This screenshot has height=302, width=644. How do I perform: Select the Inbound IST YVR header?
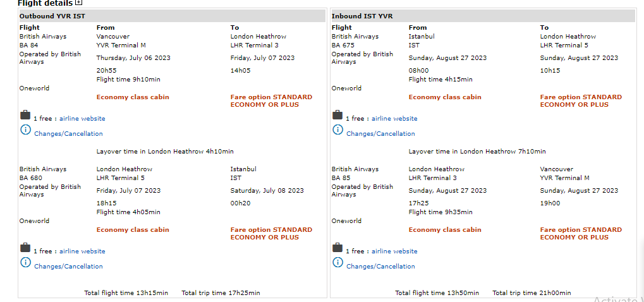click(x=361, y=16)
